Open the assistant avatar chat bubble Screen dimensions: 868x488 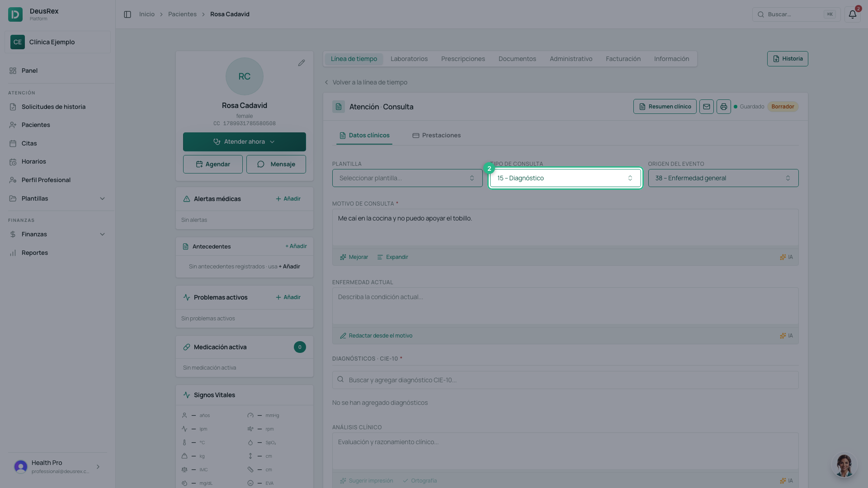[x=844, y=465]
